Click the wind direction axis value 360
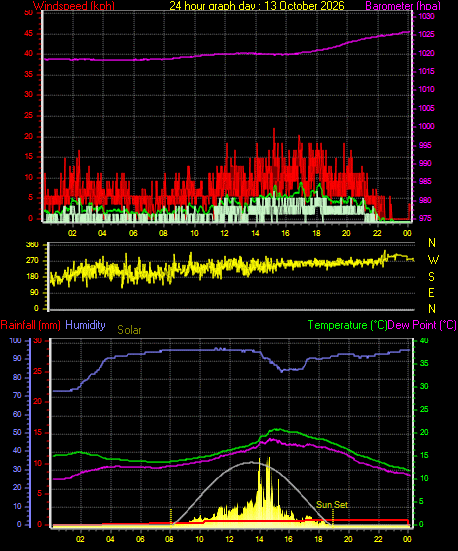 [x=32, y=245]
